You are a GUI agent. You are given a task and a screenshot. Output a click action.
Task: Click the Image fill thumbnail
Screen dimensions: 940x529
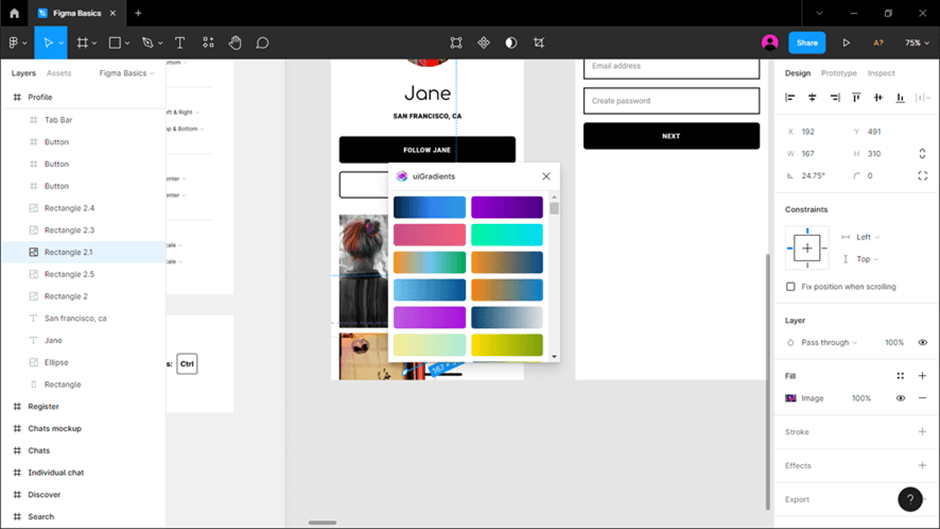791,398
